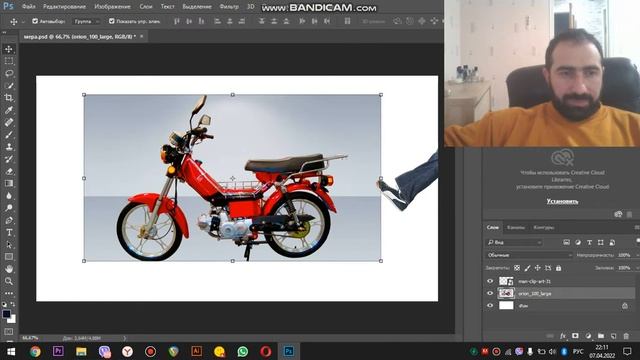Open the Edit Toolbar ellipsis button
Screen dimensions: 640x360
[x=9, y=293]
